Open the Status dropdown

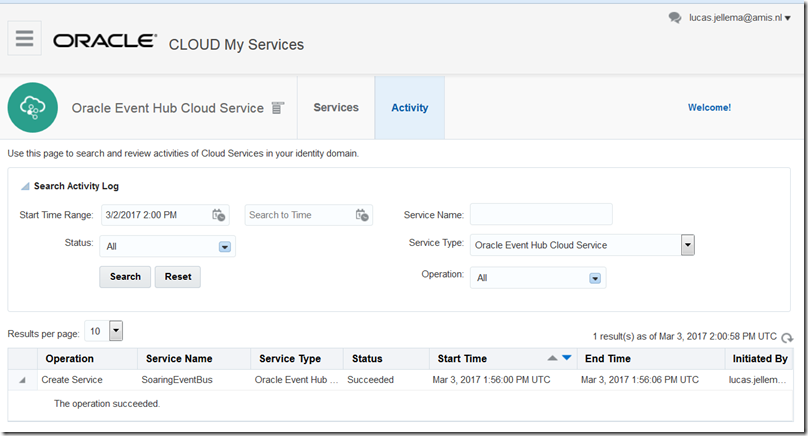pos(225,246)
